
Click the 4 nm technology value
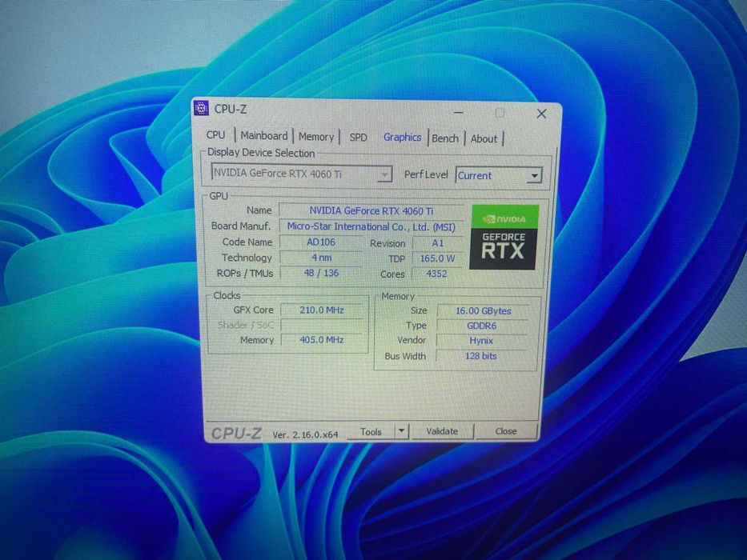pyautogui.click(x=321, y=258)
